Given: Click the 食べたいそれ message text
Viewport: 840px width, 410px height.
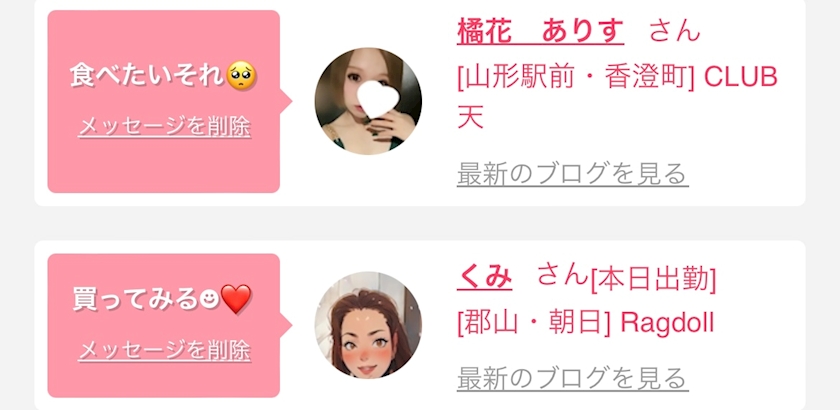Looking at the screenshot, I should pyautogui.click(x=147, y=77).
